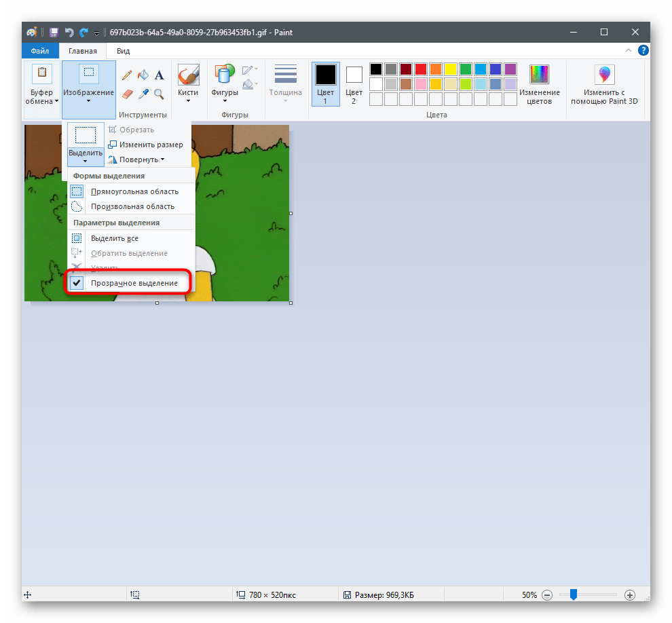Toggle the Прозрачное выделение option
Screen dimensions: 672x623
coord(134,283)
